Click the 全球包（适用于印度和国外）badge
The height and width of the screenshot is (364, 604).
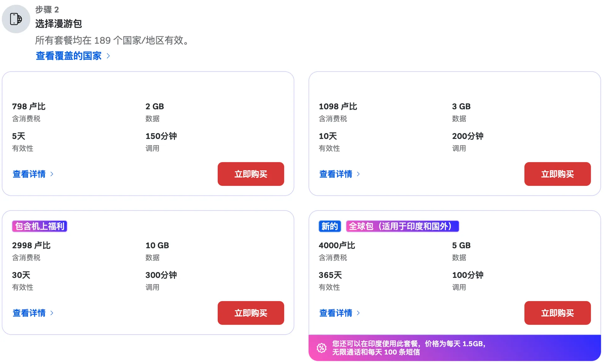[x=402, y=226]
